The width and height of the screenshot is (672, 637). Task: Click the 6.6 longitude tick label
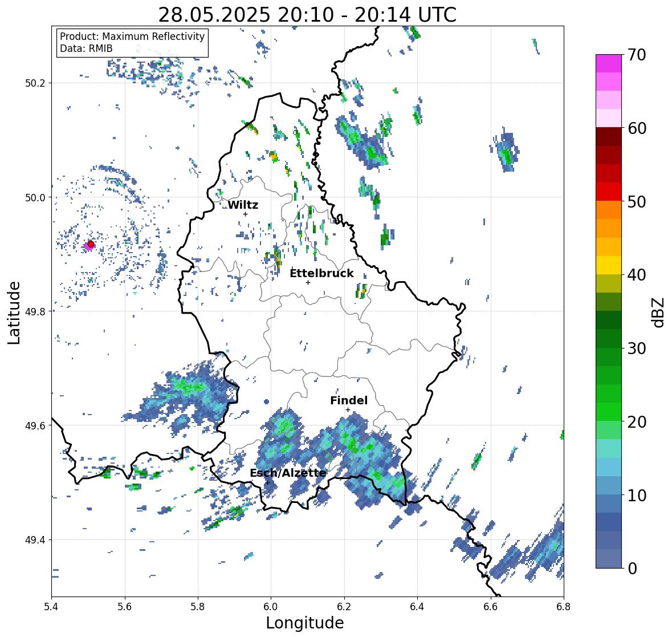491,607
